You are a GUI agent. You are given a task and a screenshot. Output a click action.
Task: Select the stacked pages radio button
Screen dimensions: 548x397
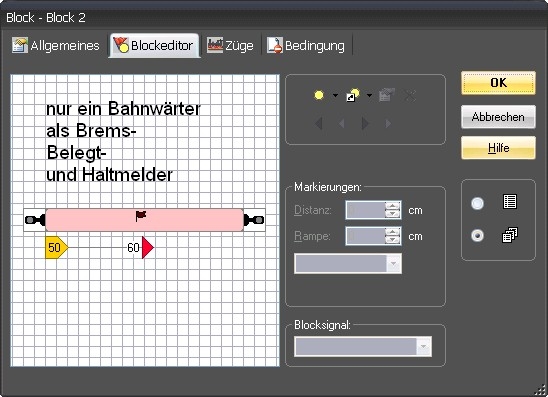[x=477, y=235]
